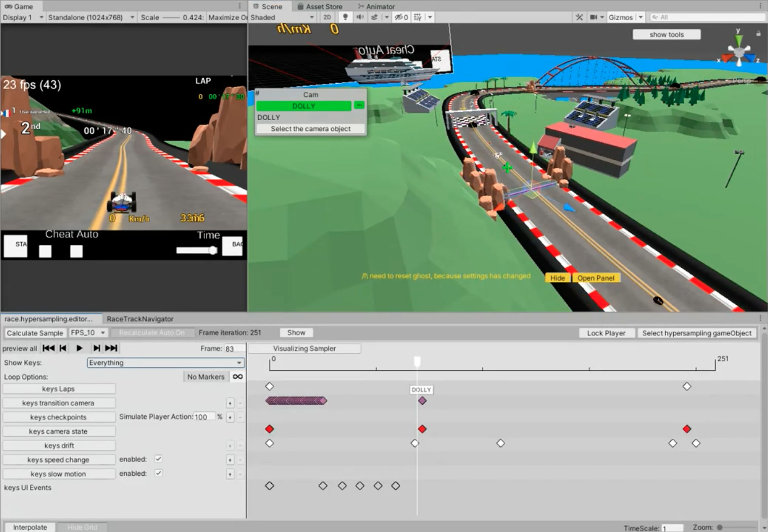Image resolution: width=768 pixels, height=532 pixels.
Task: Toggle scene effects layers icon
Action: [x=374, y=17]
